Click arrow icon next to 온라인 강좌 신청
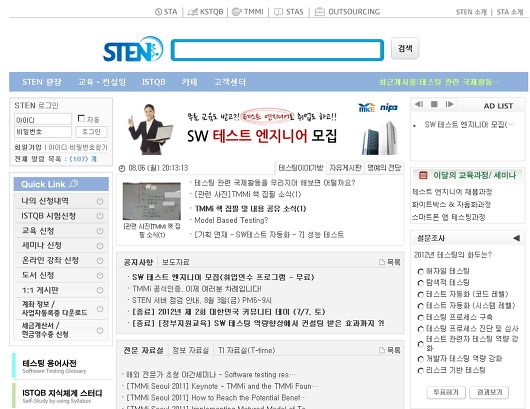 pos(100,261)
